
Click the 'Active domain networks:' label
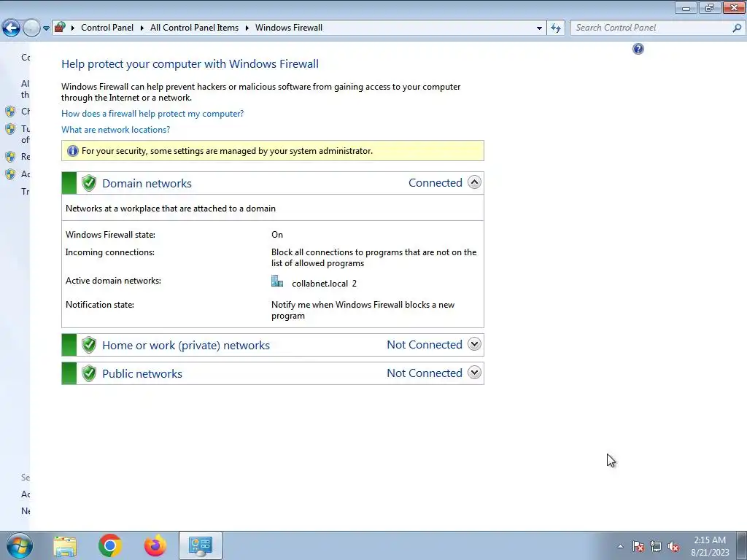[113, 281]
